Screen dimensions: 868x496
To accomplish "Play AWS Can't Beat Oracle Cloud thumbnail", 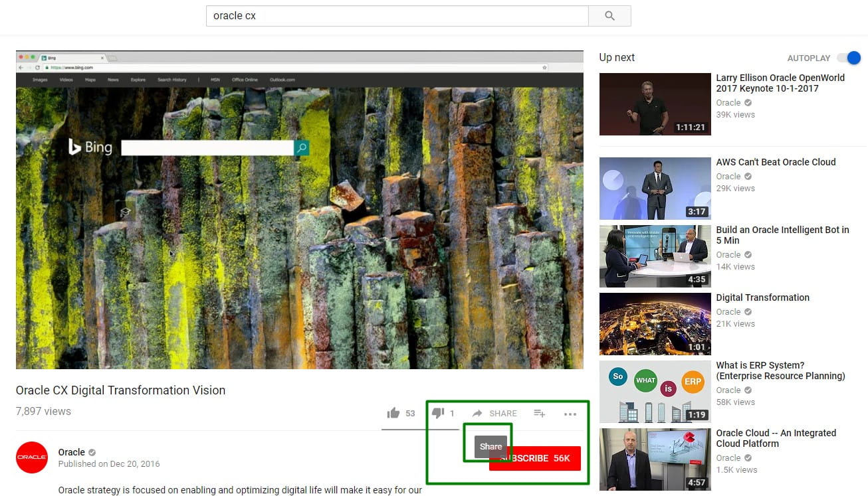I will pyautogui.click(x=655, y=189).
